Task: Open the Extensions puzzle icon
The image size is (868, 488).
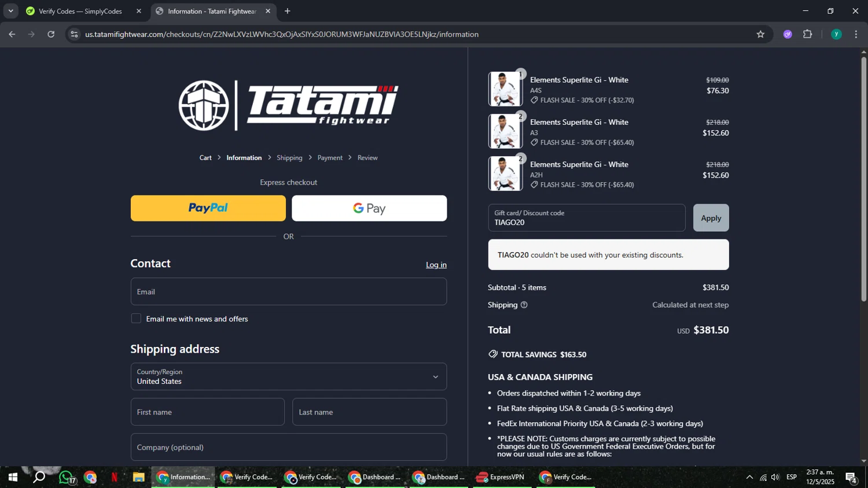Action: coord(808,34)
